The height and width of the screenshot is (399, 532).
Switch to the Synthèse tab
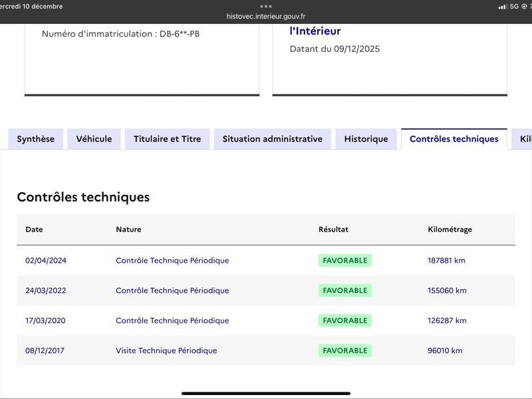click(36, 139)
